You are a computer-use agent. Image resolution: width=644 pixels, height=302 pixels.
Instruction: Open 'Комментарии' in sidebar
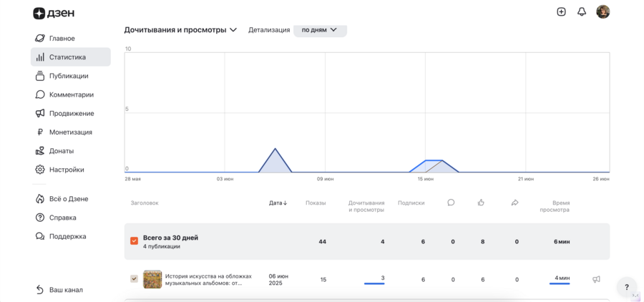coord(71,94)
